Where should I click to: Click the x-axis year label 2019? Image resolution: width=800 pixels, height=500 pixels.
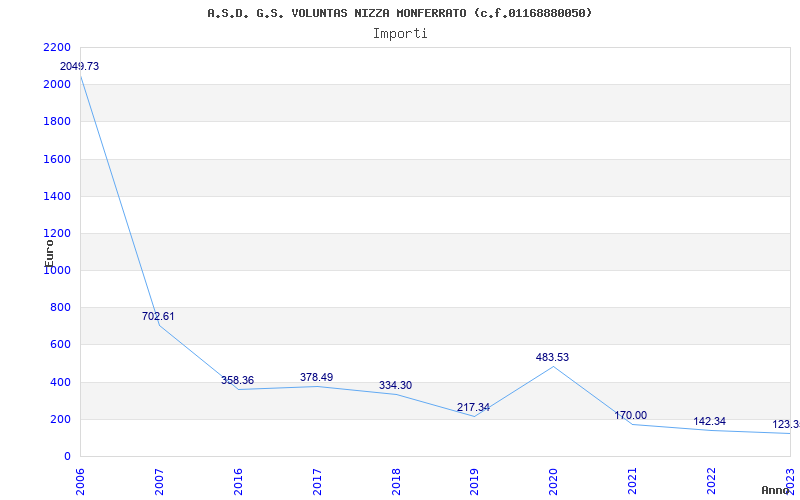474,482
